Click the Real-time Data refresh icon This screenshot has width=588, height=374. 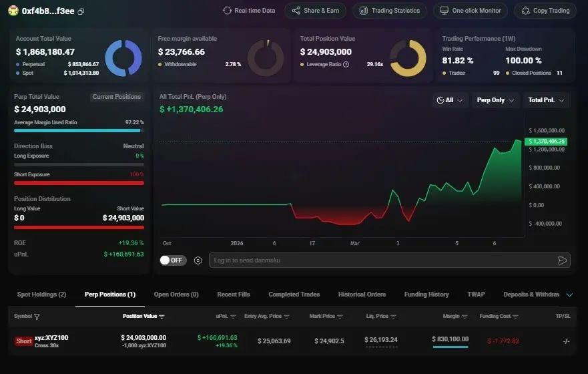(x=227, y=11)
